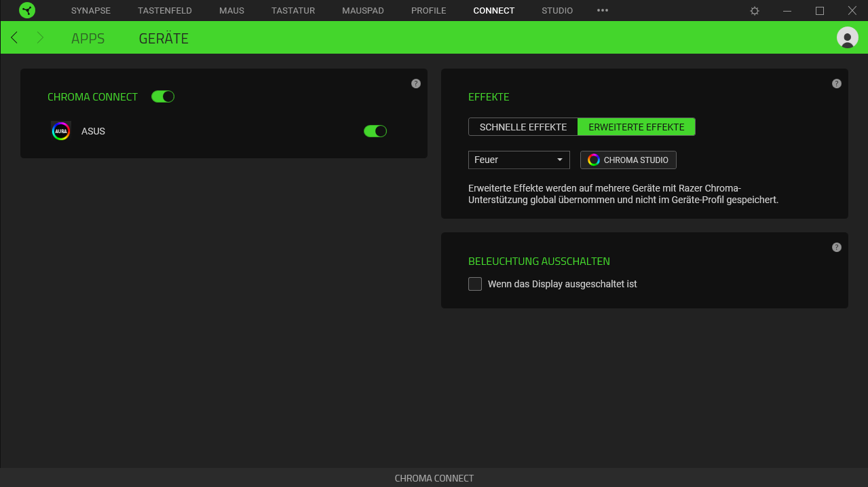The image size is (868, 487).
Task: Choose Erweiterte Effekte
Action: coord(637,127)
